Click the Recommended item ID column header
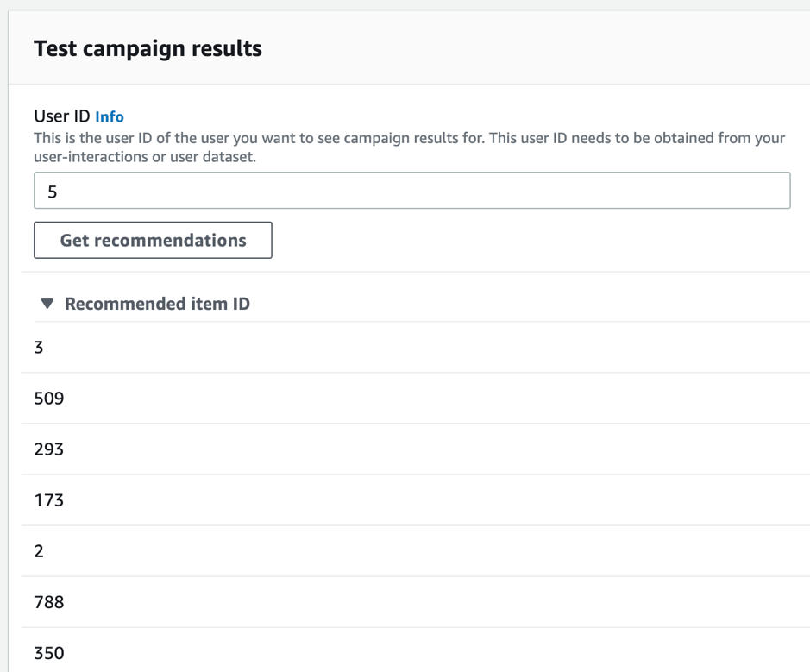Viewport: 810px width, 672px height. 157,304
